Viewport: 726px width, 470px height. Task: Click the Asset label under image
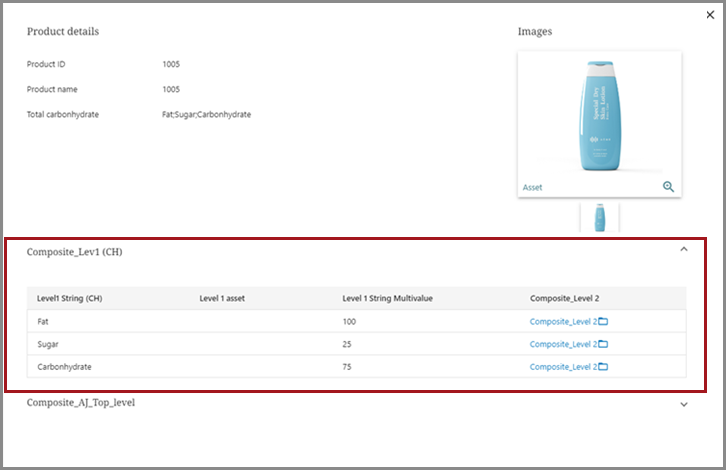point(533,188)
